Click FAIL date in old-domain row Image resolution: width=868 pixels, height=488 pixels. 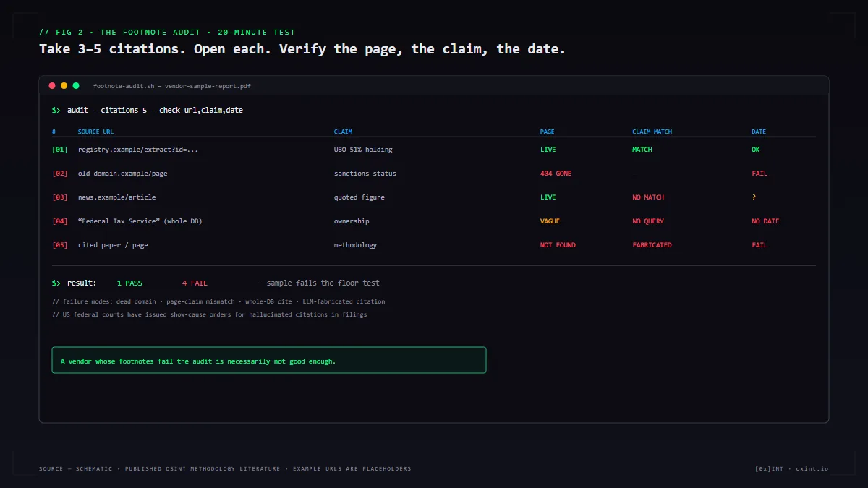click(x=759, y=174)
